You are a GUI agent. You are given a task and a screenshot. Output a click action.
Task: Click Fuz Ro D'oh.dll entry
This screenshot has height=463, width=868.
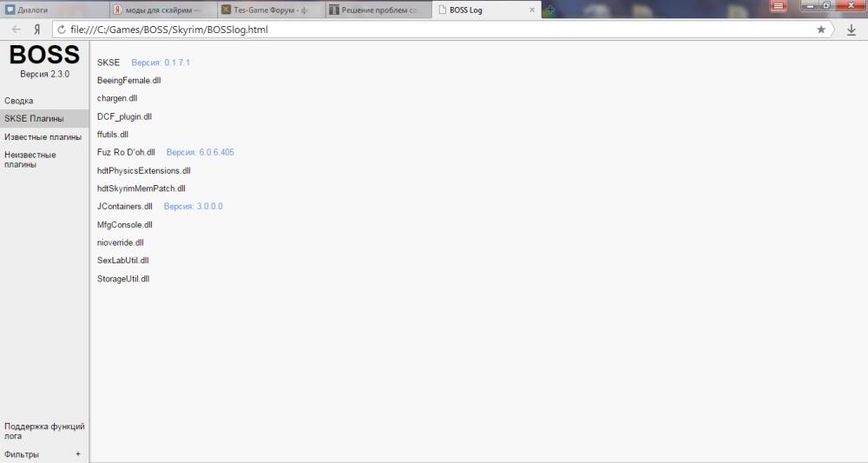pyautogui.click(x=126, y=152)
